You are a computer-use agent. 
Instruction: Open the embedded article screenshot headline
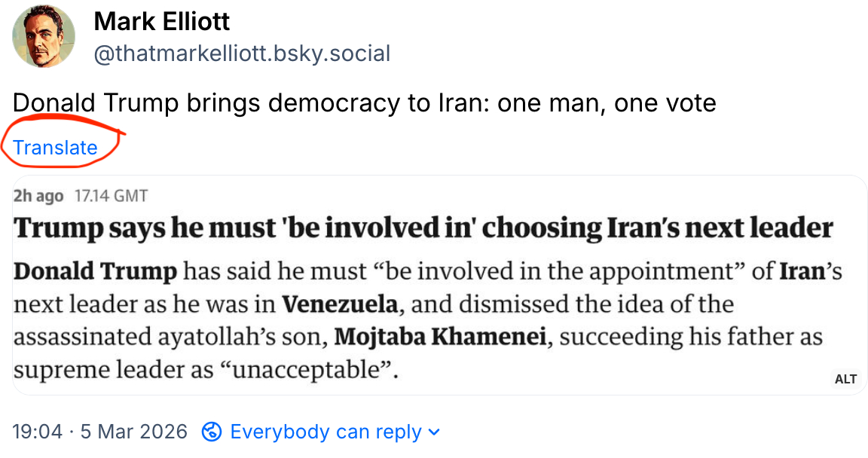point(423,228)
